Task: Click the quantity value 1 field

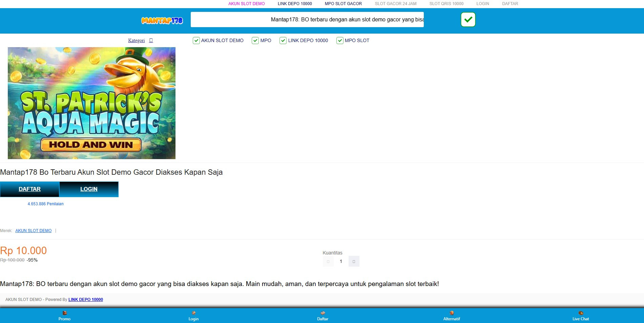Action: pos(341,261)
